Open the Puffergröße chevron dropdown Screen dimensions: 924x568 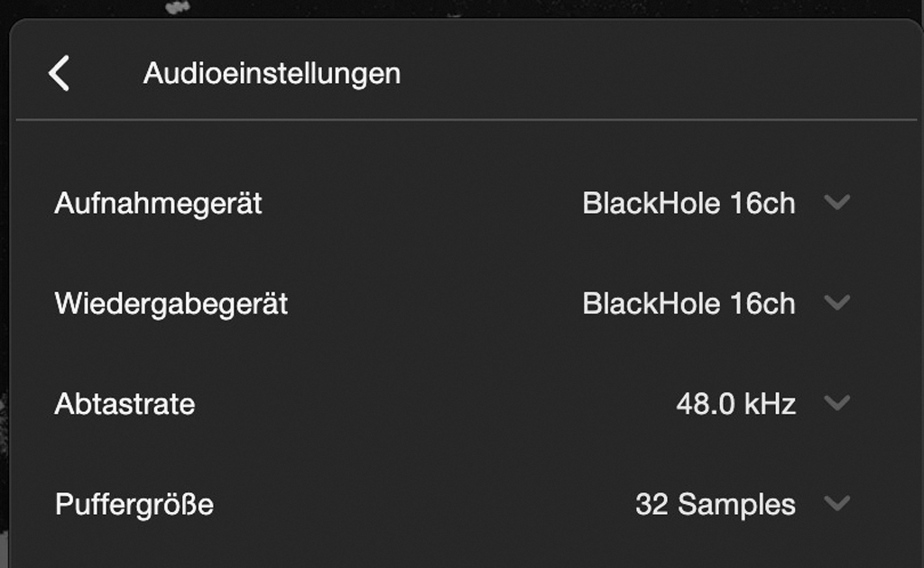[837, 503]
